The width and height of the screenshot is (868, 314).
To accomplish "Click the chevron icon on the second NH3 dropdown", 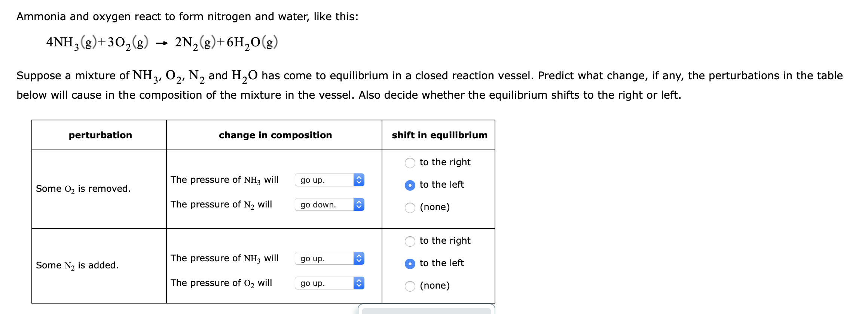I will [x=358, y=258].
